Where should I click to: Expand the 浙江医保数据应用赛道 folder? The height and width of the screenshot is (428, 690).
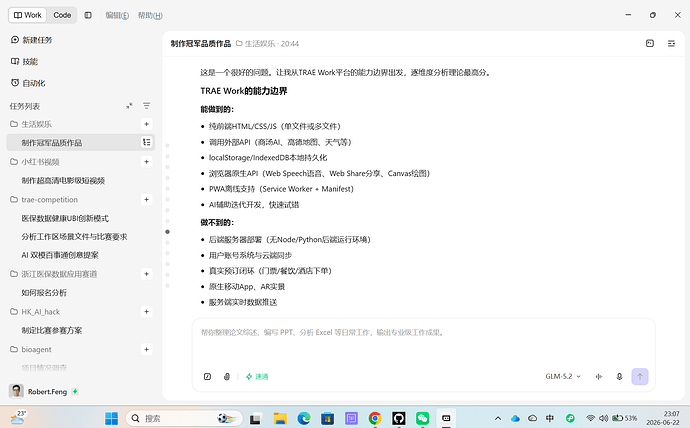coord(54,274)
